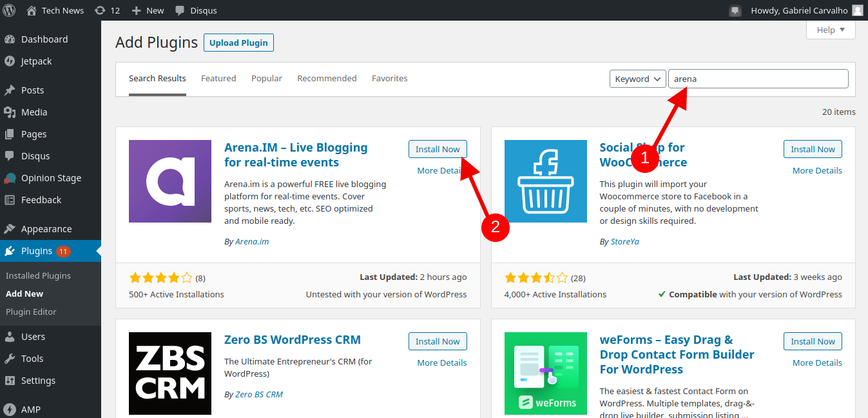Click the ZBS CRM plugin logo
The image size is (868, 418).
(170, 373)
